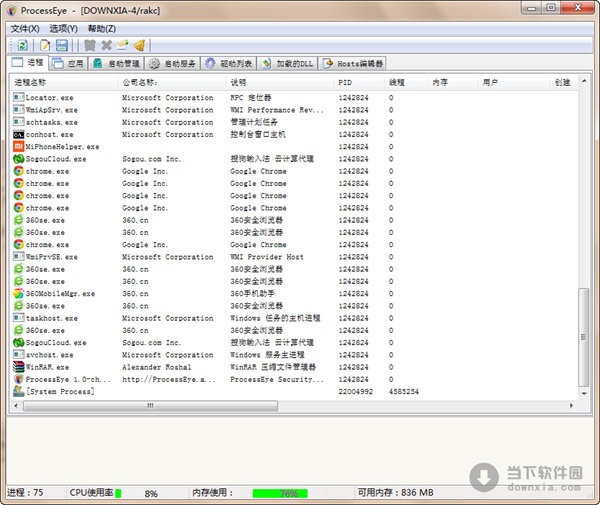This screenshot has height=505, width=600.
Task: Sort by the 公司名称 column header
Action: [172, 82]
